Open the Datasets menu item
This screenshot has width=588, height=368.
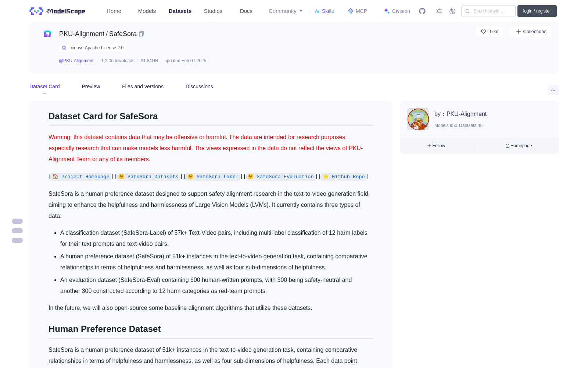(180, 11)
